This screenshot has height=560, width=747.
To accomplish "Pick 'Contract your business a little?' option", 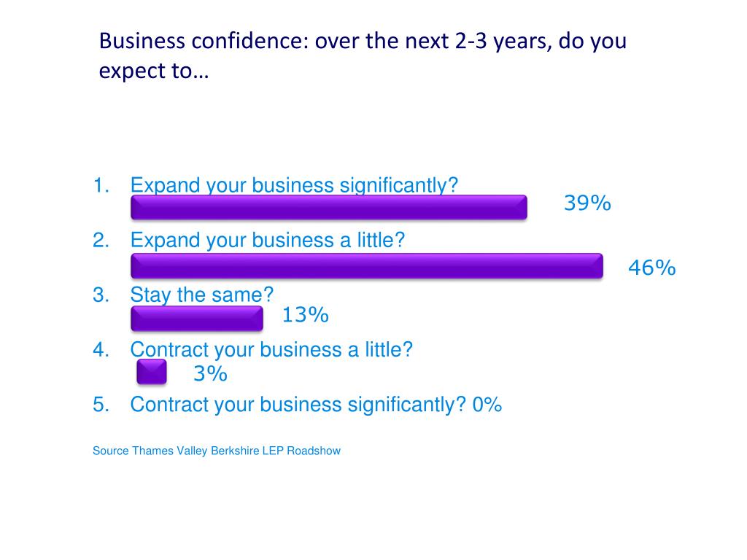I will click(271, 349).
